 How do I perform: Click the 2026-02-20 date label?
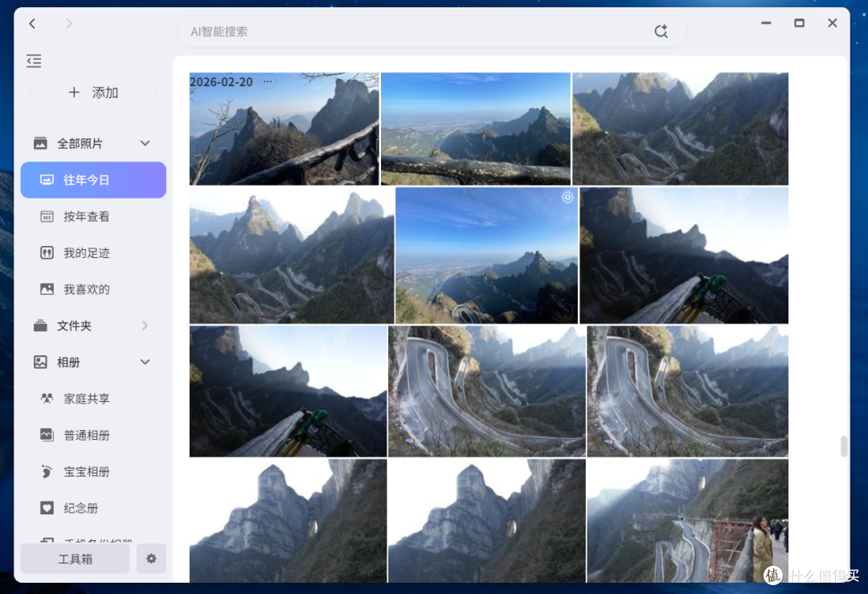(222, 82)
